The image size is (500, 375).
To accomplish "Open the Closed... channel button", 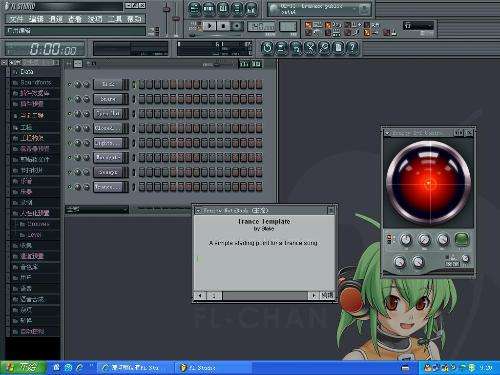I will (108, 128).
